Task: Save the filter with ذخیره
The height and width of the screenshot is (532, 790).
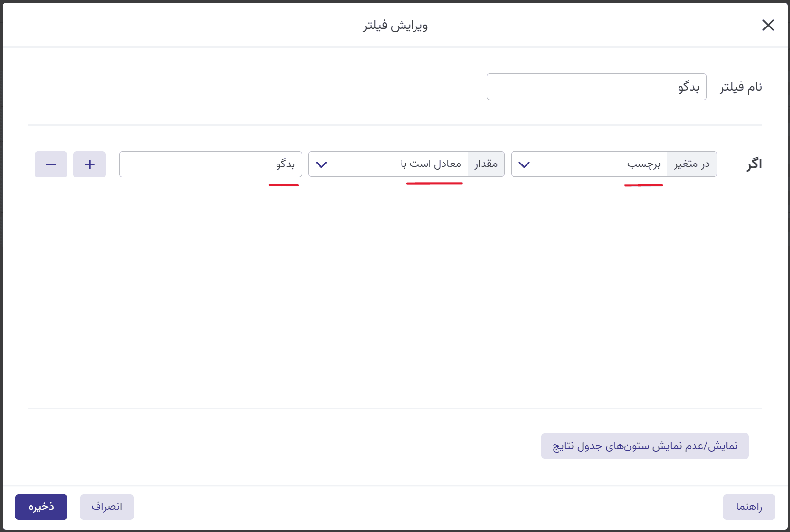Action: pos(41,507)
